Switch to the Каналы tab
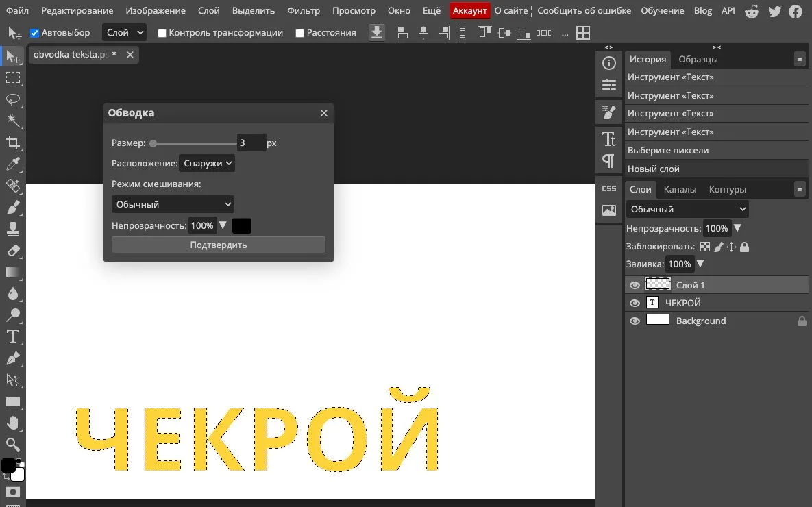This screenshot has height=507, width=812. click(680, 190)
